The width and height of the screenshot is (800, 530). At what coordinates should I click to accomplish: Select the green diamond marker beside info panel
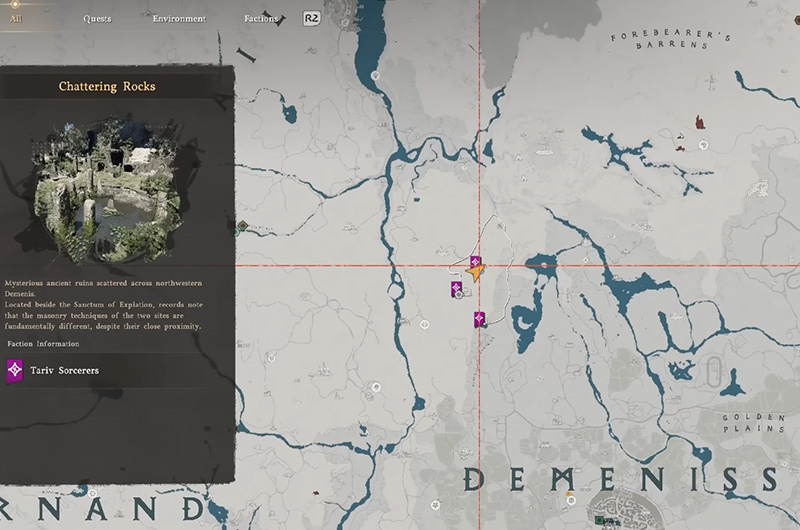tap(242, 226)
